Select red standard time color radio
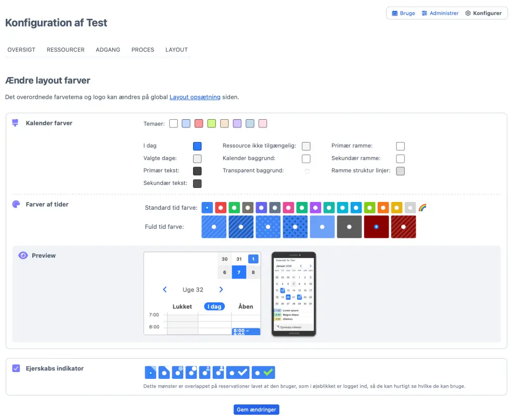The width and height of the screenshot is (512, 420). (x=221, y=208)
